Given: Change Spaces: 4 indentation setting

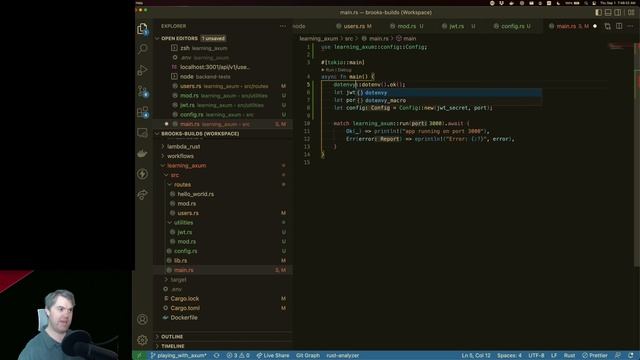Looking at the screenshot, I should coord(509,356).
